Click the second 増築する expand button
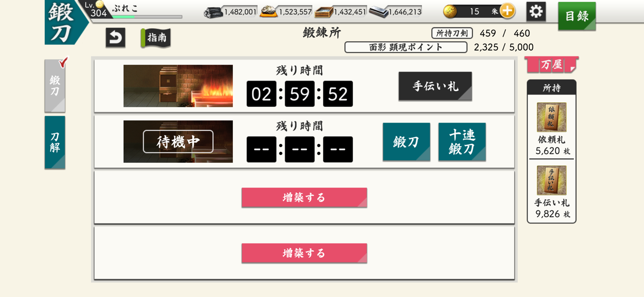Viewport: 644px width, 297px height. [x=304, y=253]
